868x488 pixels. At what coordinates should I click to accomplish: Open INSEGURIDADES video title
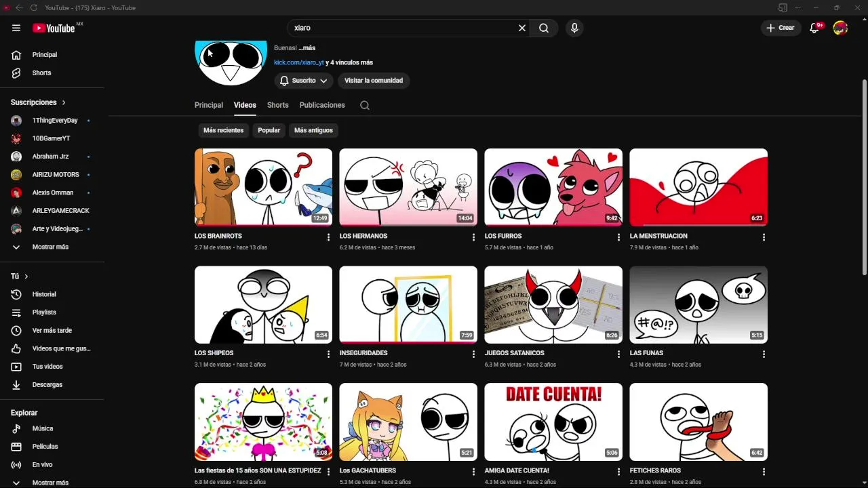pos(363,353)
